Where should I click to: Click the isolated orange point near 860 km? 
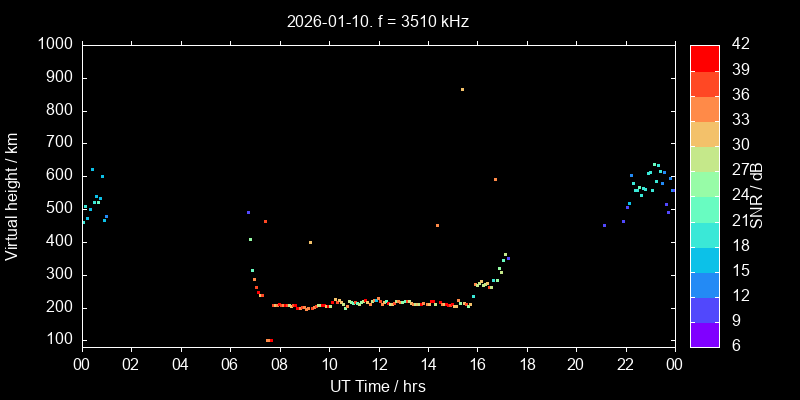pos(462,89)
